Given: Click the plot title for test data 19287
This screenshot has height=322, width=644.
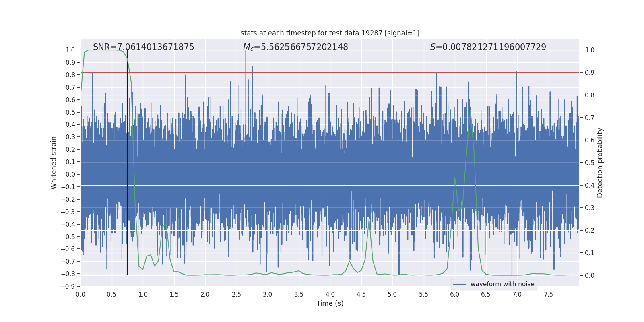Looking at the screenshot, I should click(x=330, y=33).
